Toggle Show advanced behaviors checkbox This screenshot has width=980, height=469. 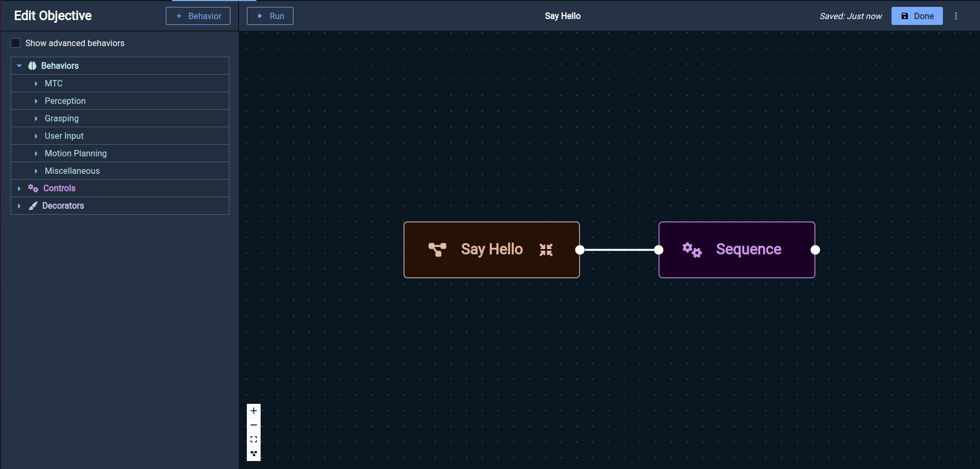[16, 43]
